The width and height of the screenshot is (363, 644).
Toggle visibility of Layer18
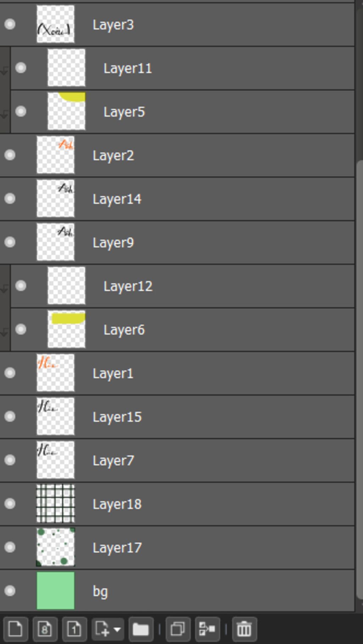point(10,503)
